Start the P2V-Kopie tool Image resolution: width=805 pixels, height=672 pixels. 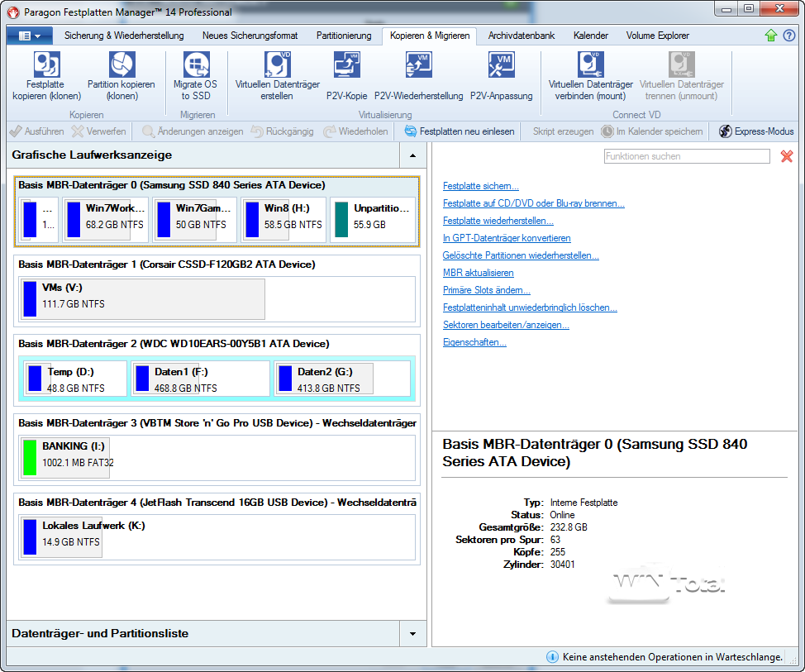(x=346, y=65)
